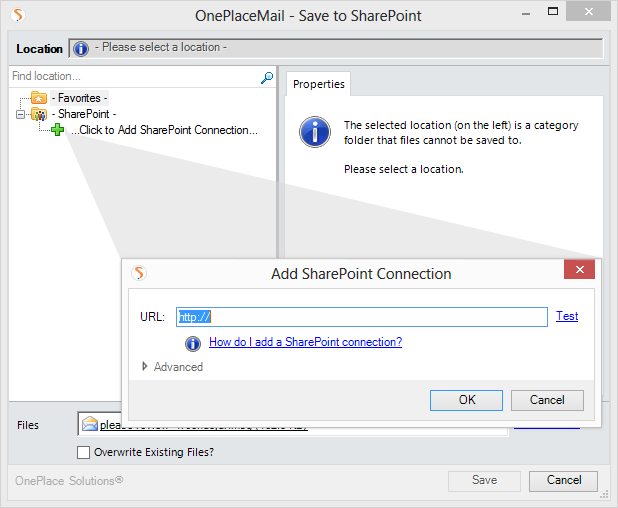Enable Overwrite Existing Files checkbox
Screen dimensions: 618x508
tap(84, 452)
